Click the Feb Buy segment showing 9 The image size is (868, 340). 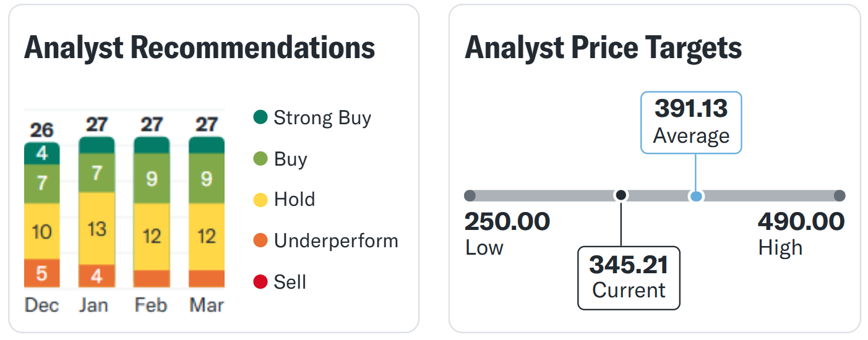click(x=151, y=179)
